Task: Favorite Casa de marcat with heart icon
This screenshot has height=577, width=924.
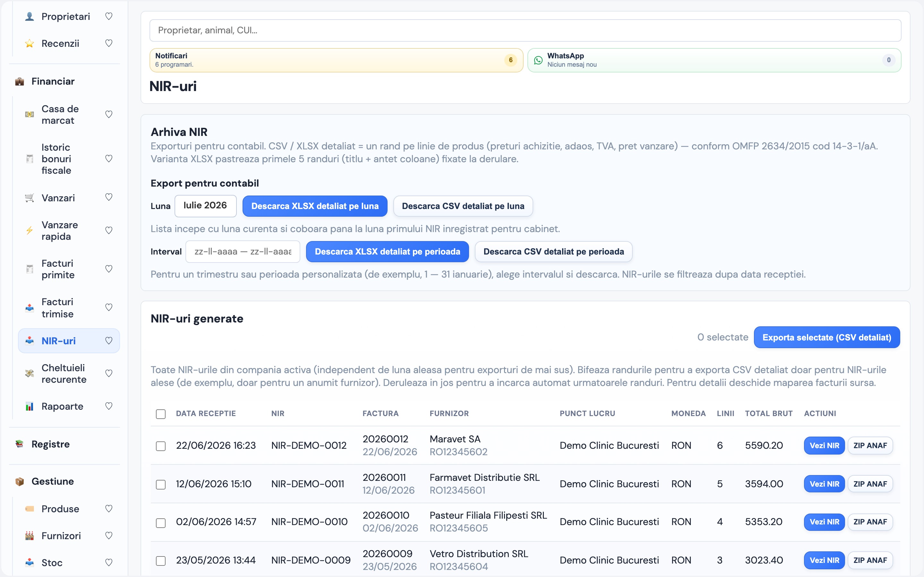Action: (109, 114)
